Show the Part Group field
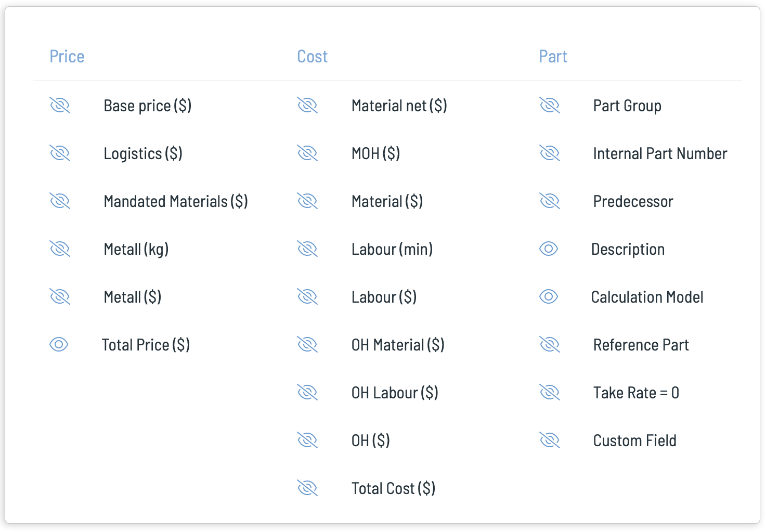 (x=550, y=106)
